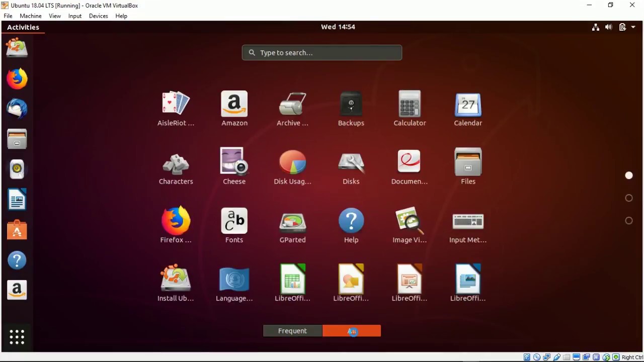Open the VirtualBox Devices menu
Image resolution: width=644 pixels, height=362 pixels.
pos(99,16)
